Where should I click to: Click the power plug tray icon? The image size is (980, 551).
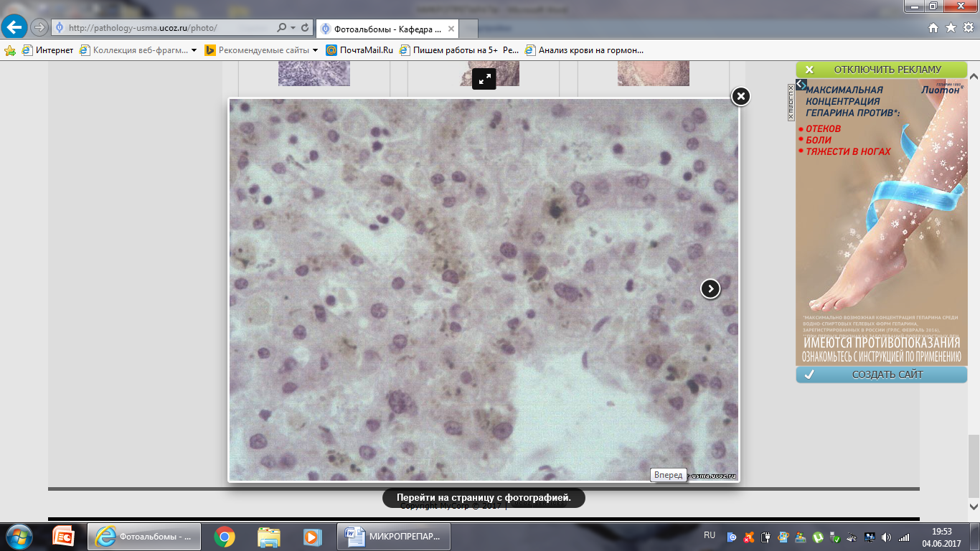(x=765, y=537)
